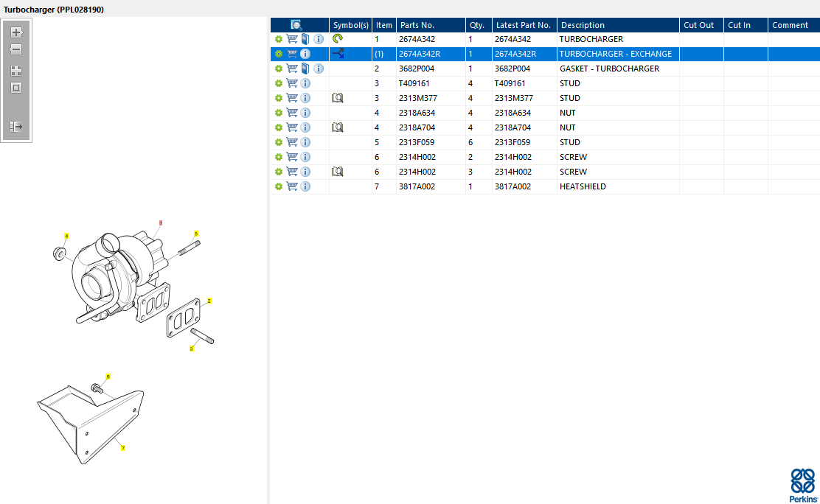This screenshot has height=504, width=820.
Task: Sort by the Qty. column header
Action: tap(479, 25)
